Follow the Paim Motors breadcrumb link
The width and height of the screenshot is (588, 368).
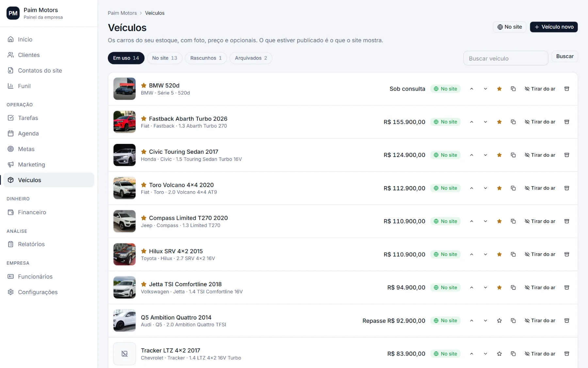[122, 13]
